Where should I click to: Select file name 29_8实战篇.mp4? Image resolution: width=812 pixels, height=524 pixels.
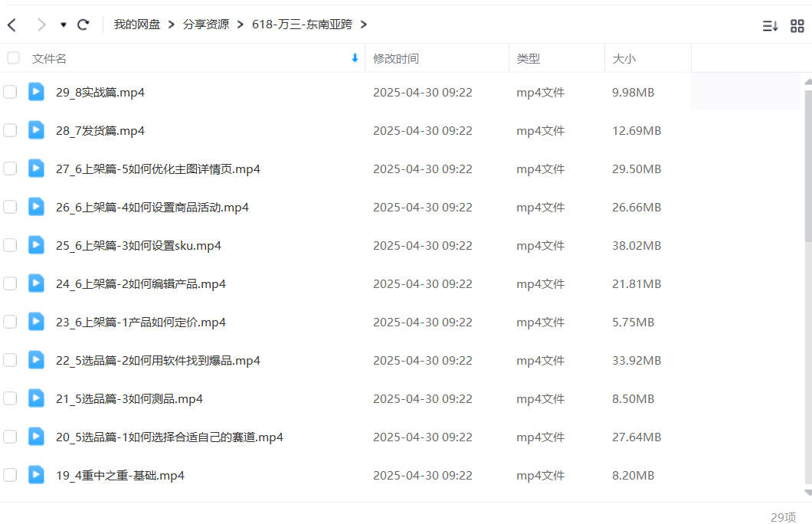[x=100, y=93]
